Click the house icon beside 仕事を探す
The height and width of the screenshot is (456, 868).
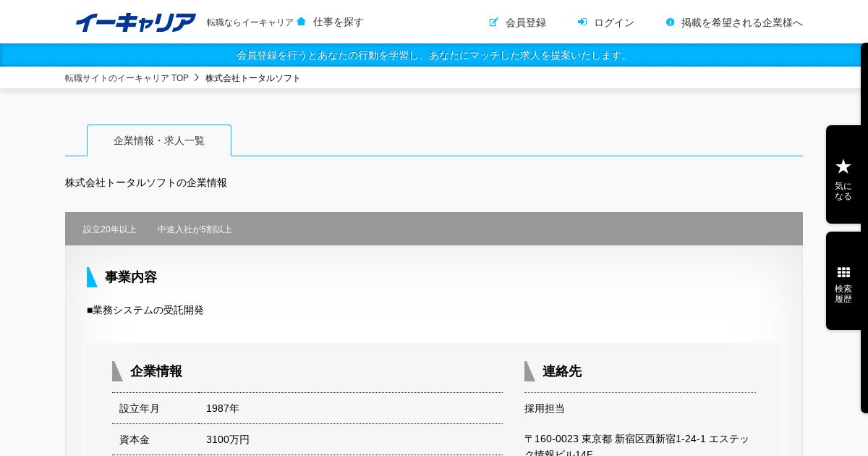point(301,22)
